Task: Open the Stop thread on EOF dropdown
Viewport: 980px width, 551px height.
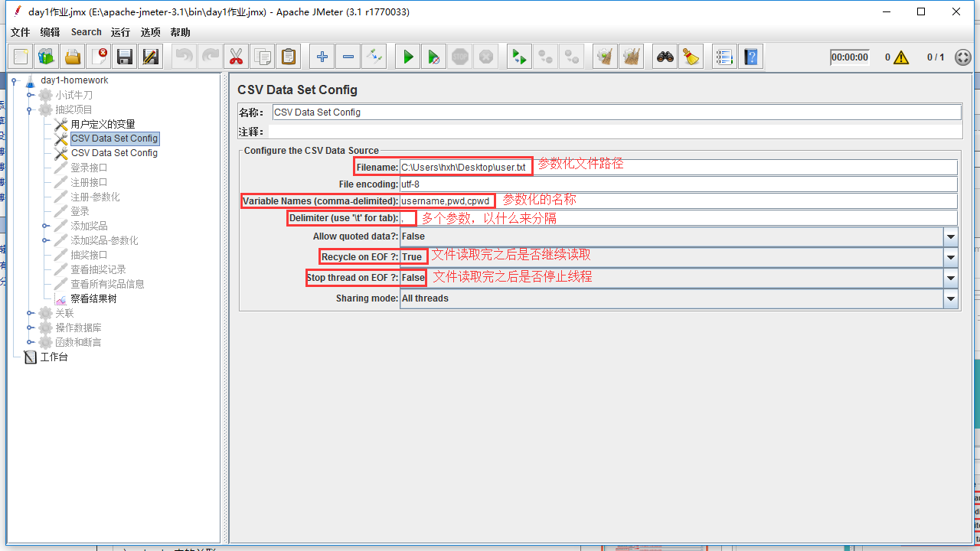Action: pos(951,278)
